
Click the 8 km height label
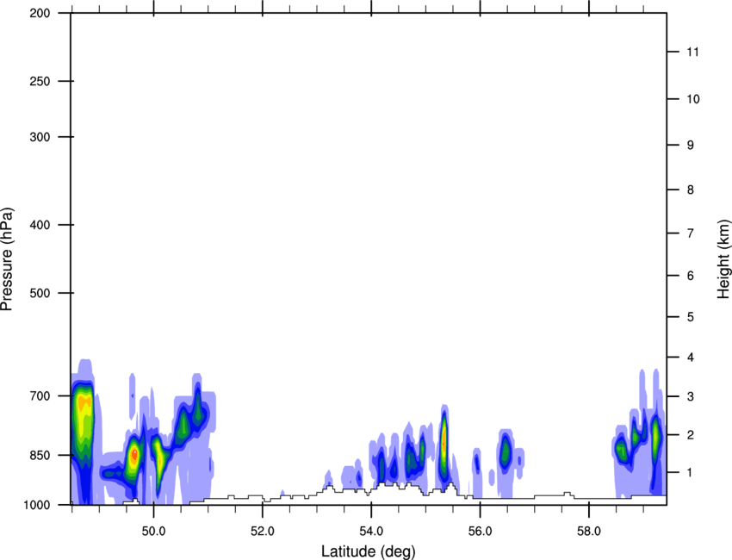(x=690, y=190)
